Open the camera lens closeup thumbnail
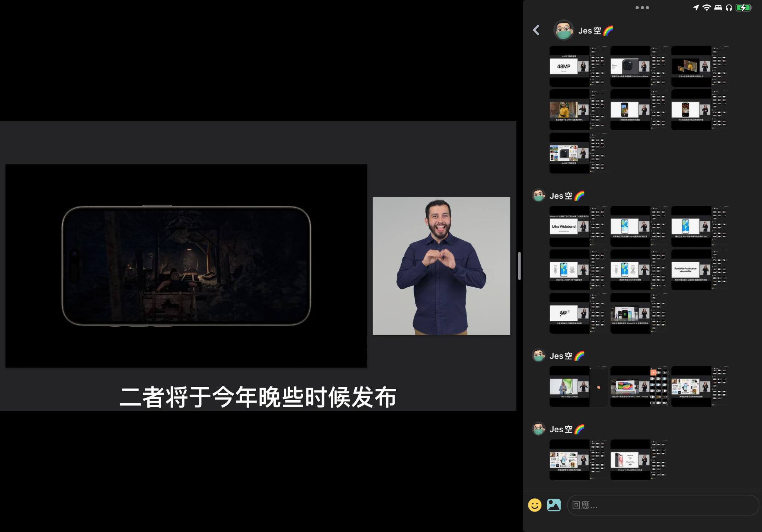This screenshot has height=532, width=762. click(639, 66)
